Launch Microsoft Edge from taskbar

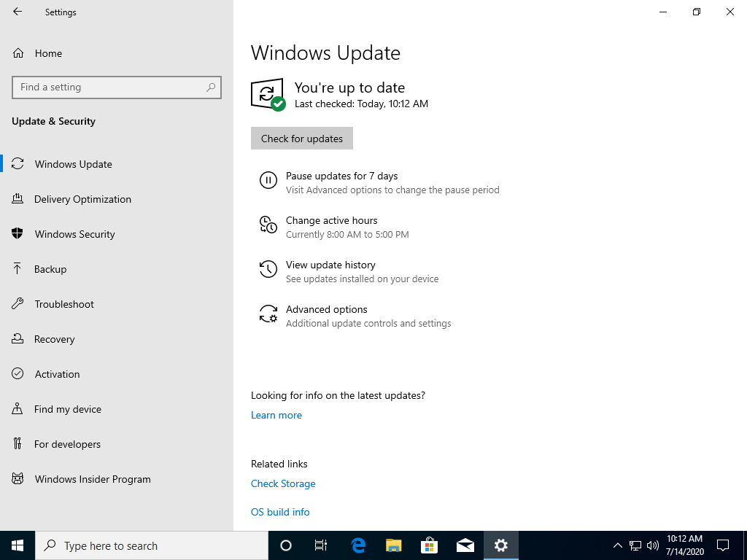pyautogui.click(x=358, y=545)
